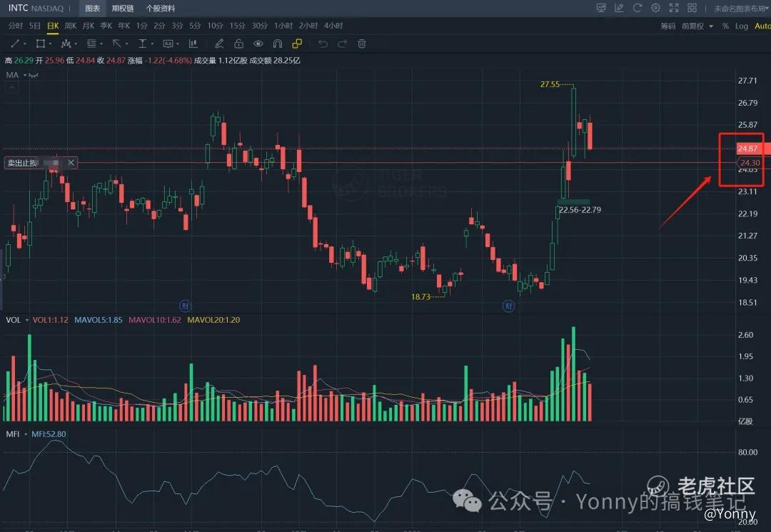This screenshot has width=771, height=532.
Task: Select the rectangle shape tool
Action: point(40,44)
